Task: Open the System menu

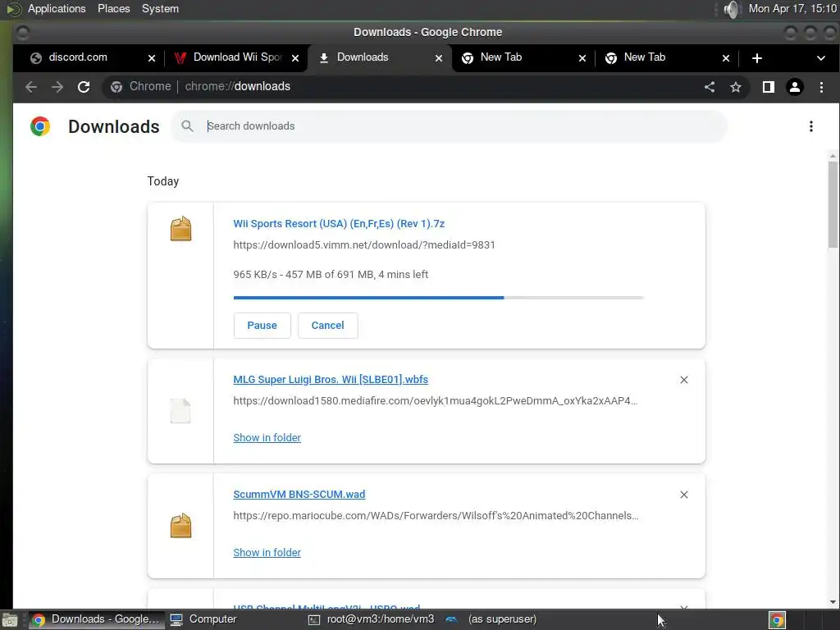Action: [x=160, y=8]
